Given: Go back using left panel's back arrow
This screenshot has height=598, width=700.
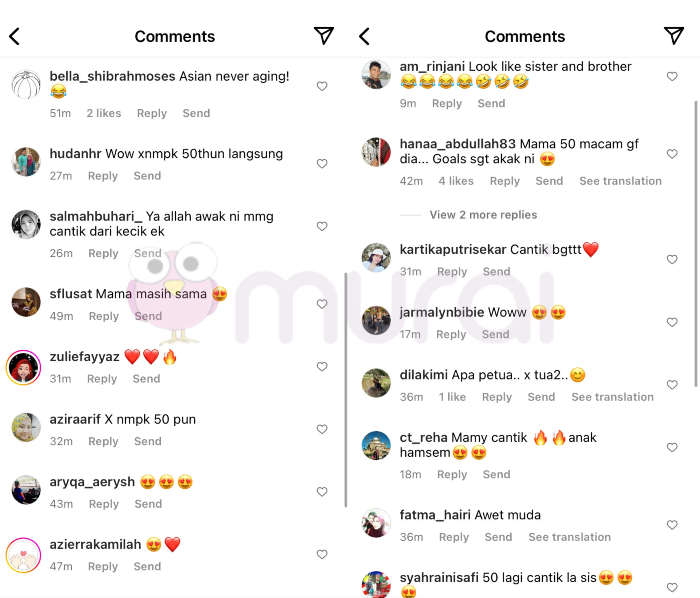Looking at the screenshot, I should (x=14, y=36).
